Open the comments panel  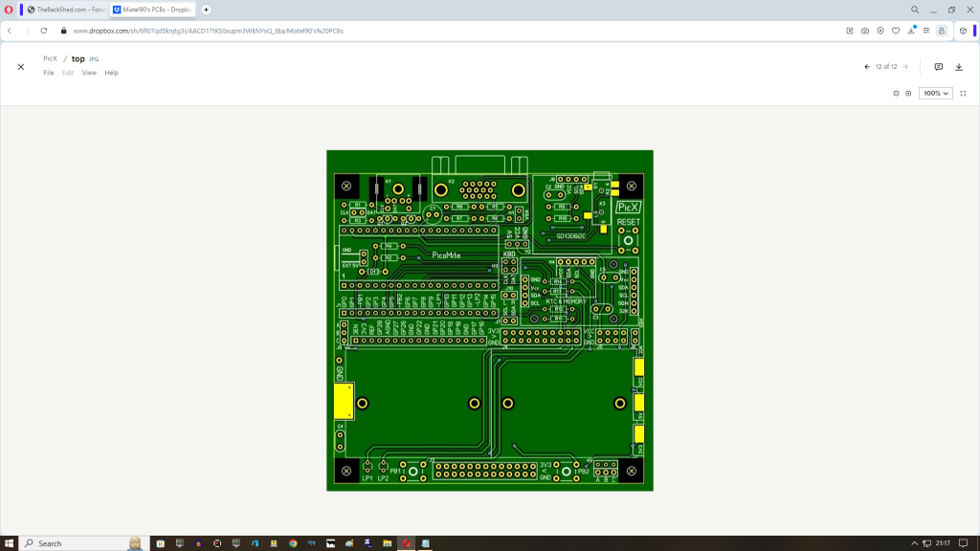938,67
